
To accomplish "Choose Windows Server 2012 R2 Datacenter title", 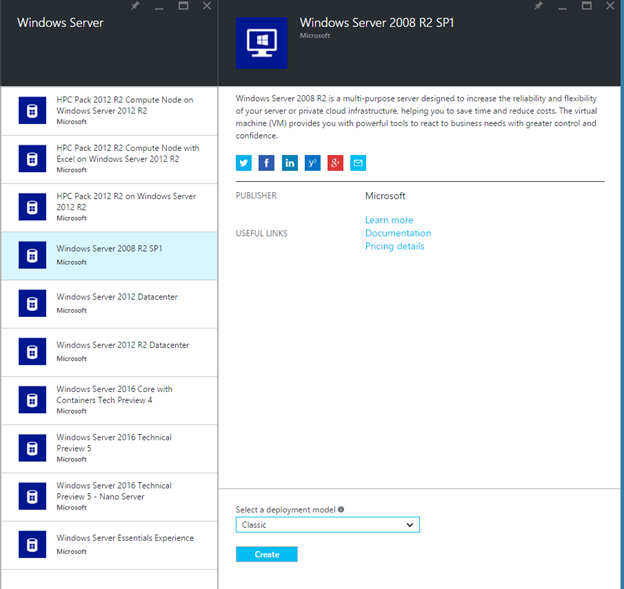I will [123, 345].
